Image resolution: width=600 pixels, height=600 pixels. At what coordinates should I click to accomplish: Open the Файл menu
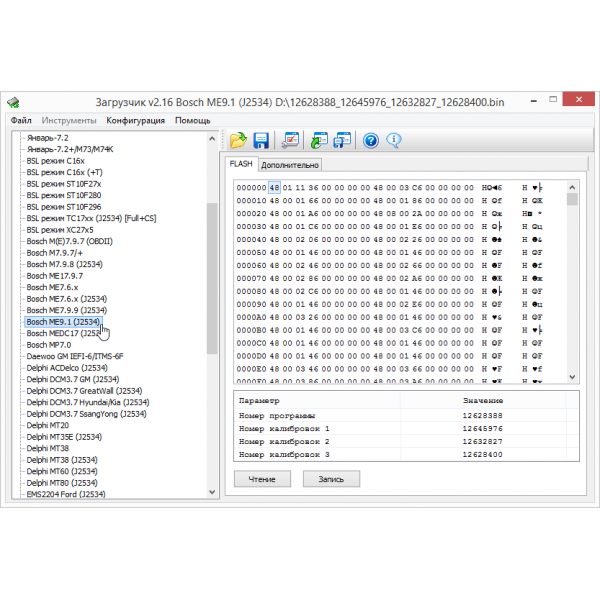click(x=21, y=121)
